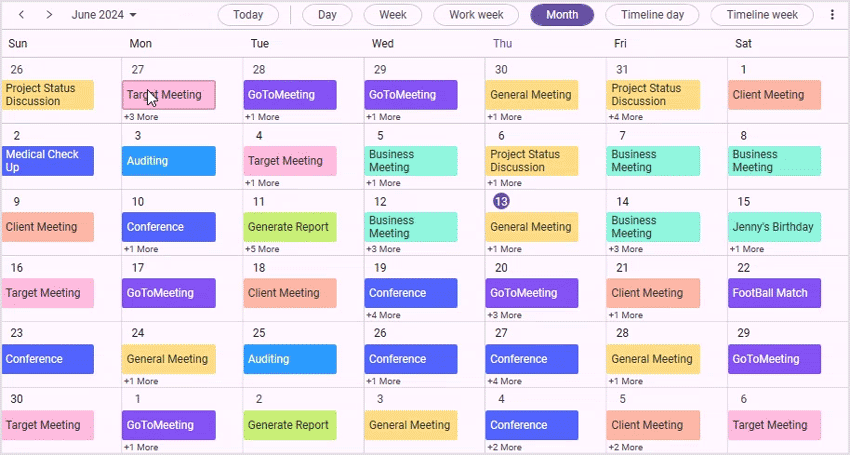Image resolution: width=850 pixels, height=455 pixels.
Task: Select June 30 date number
Action: [17, 399]
